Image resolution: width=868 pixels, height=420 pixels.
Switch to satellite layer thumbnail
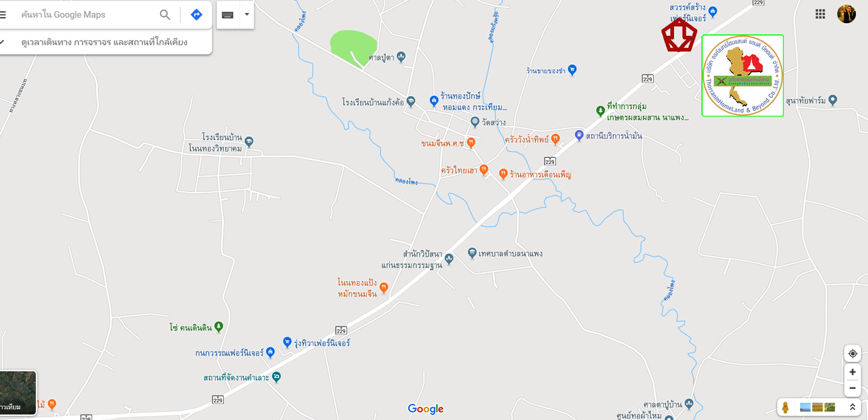[18, 392]
